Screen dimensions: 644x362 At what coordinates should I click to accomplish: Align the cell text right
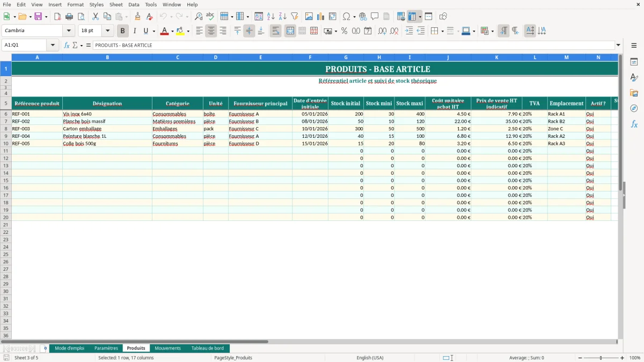[223, 31]
